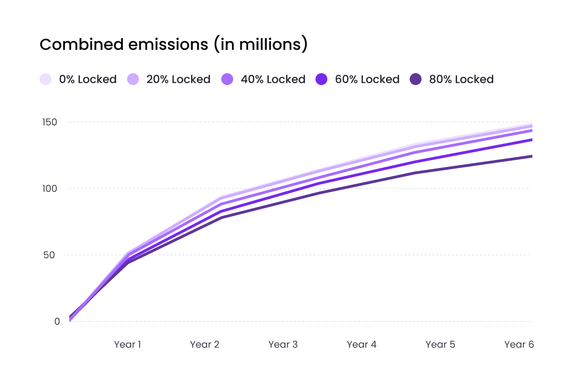This screenshot has width=570, height=392.
Task: Click the 150 y-axis value
Action: pos(50,122)
